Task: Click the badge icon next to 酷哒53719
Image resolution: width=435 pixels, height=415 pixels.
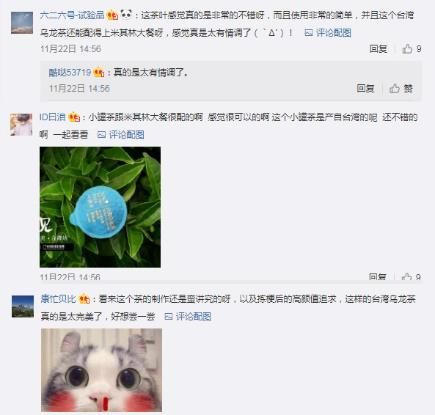Action: [x=99, y=72]
